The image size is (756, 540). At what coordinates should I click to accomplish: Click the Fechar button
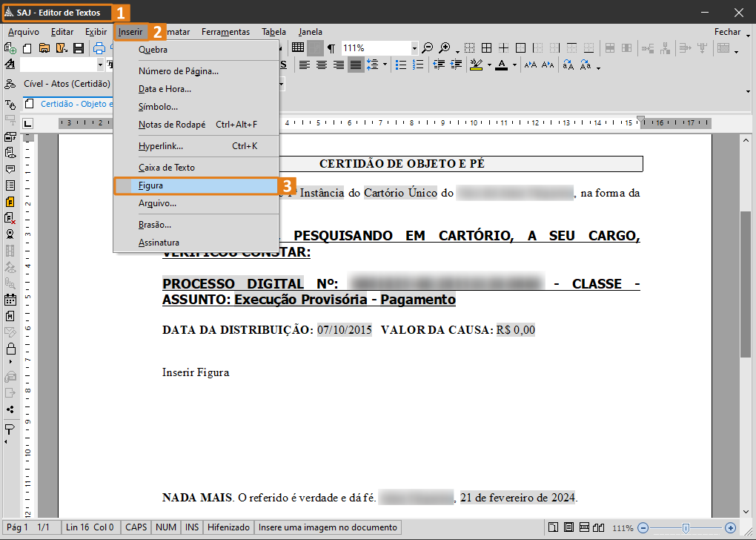point(727,32)
